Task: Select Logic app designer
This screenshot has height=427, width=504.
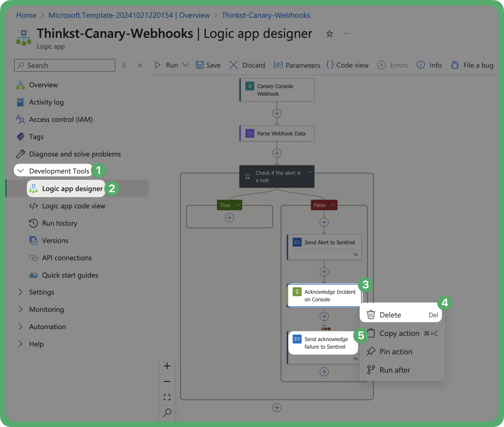Action: 72,189
